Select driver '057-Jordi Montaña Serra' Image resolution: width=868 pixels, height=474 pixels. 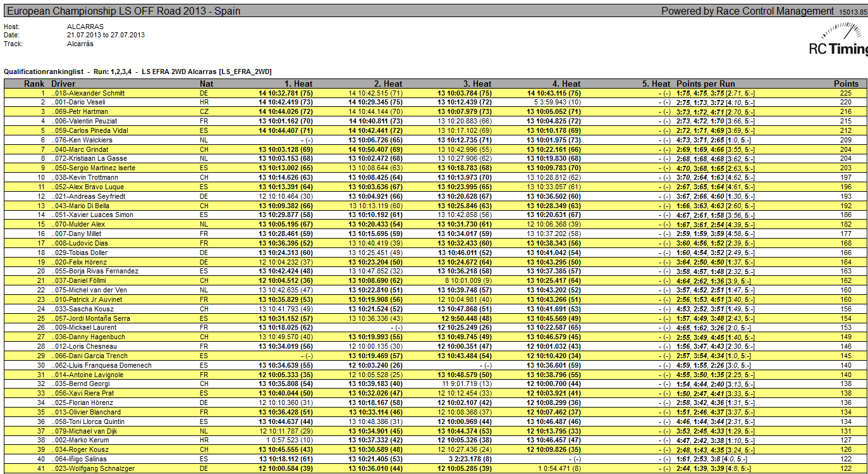(90, 318)
